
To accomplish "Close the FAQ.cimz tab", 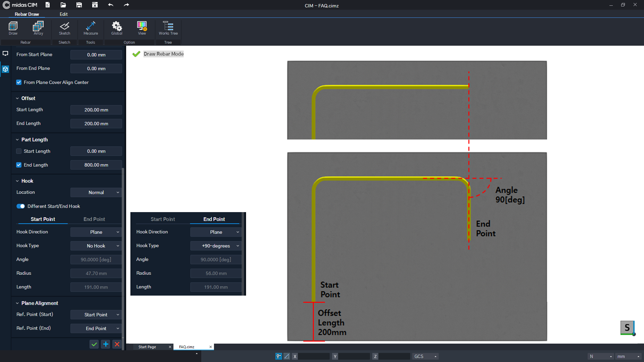I will [x=211, y=347].
